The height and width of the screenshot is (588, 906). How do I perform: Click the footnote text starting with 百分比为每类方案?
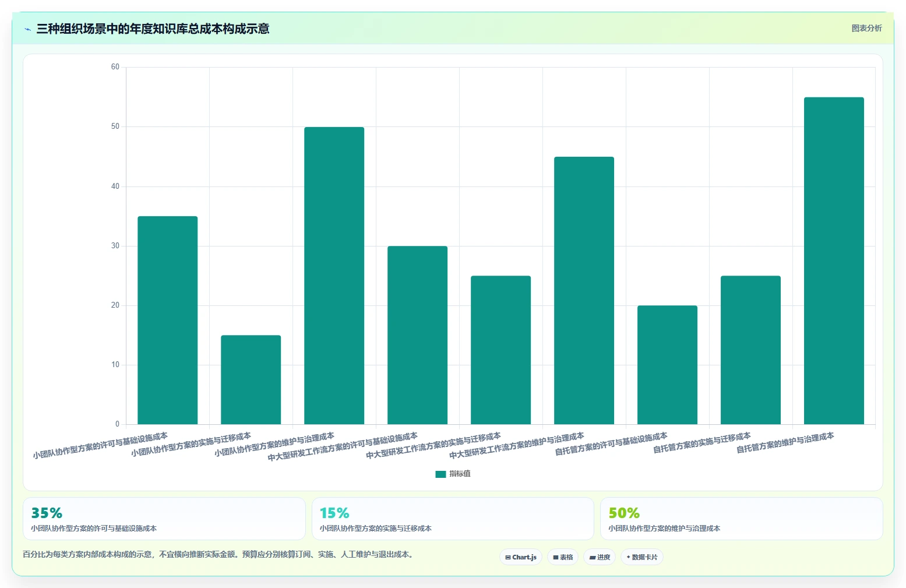(x=219, y=554)
